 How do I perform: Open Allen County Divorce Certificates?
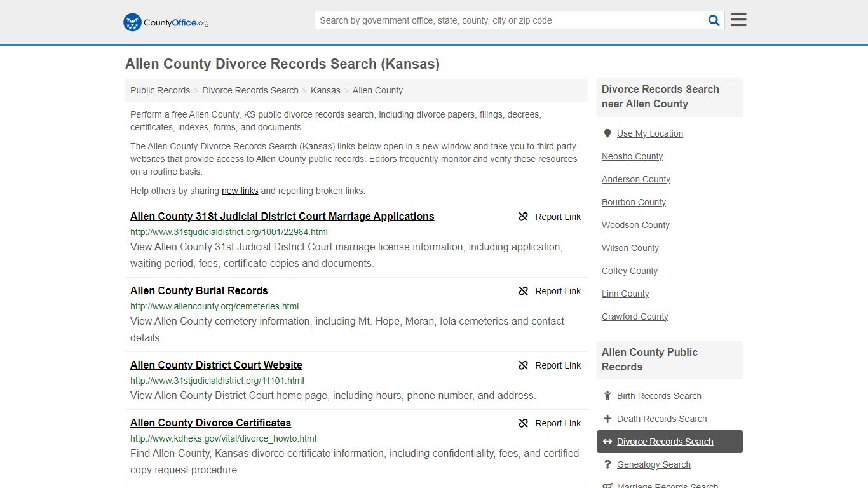(210, 423)
